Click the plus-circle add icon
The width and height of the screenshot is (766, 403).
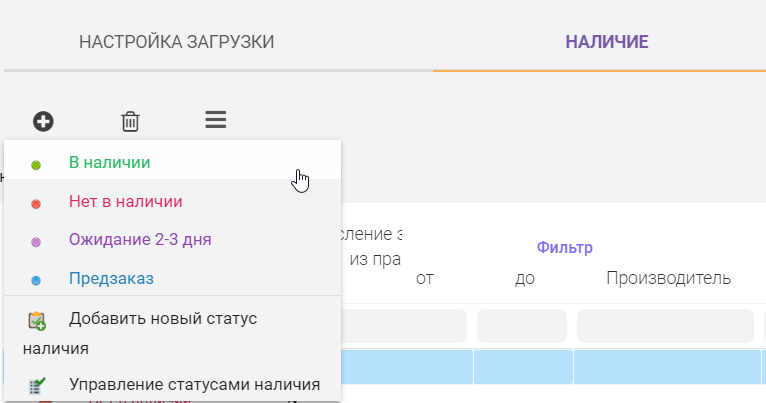[43, 121]
